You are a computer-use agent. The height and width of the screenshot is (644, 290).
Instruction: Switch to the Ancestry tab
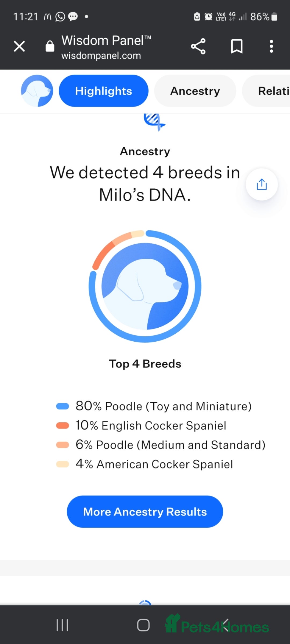coord(195,91)
